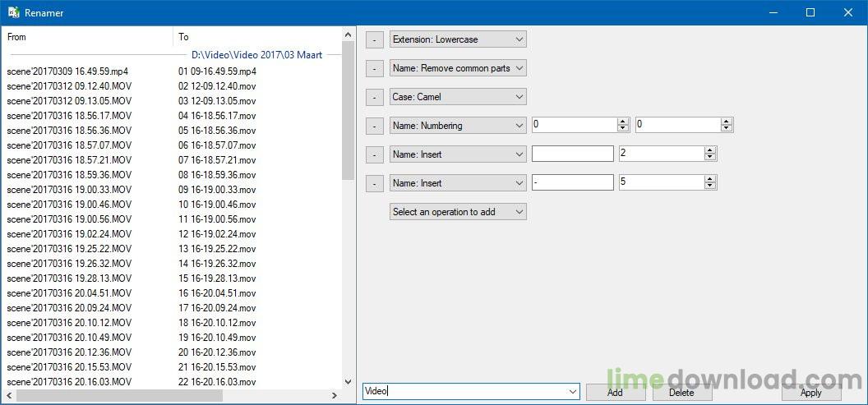Click the Delete button
The height and width of the screenshot is (405, 868).
(681, 393)
